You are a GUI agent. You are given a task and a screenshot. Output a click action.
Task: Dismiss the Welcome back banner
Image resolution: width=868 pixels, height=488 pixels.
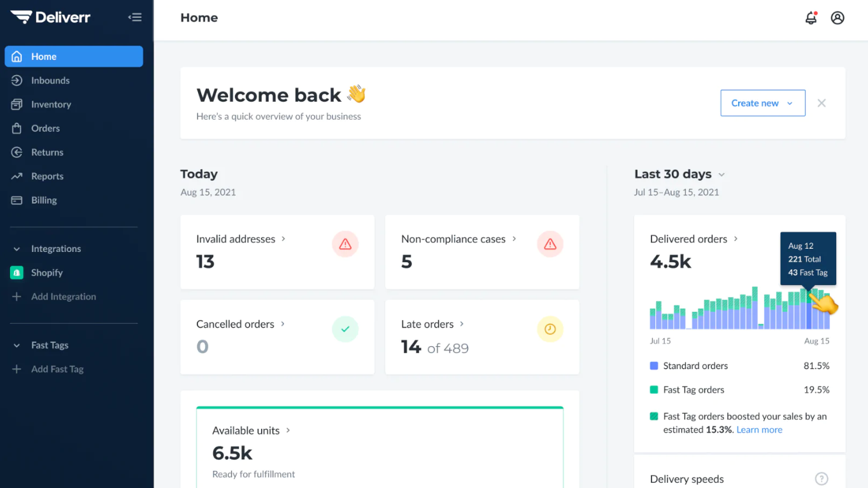(822, 102)
